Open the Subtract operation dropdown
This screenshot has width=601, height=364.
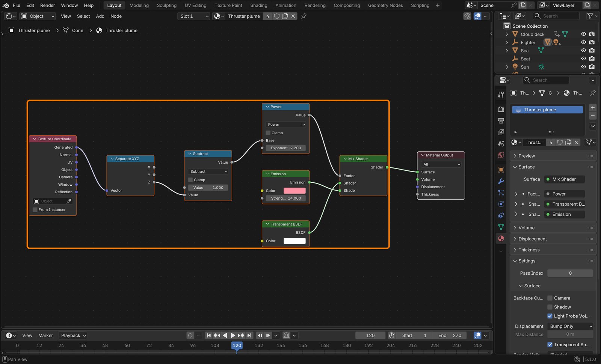pyautogui.click(x=208, y=171)
